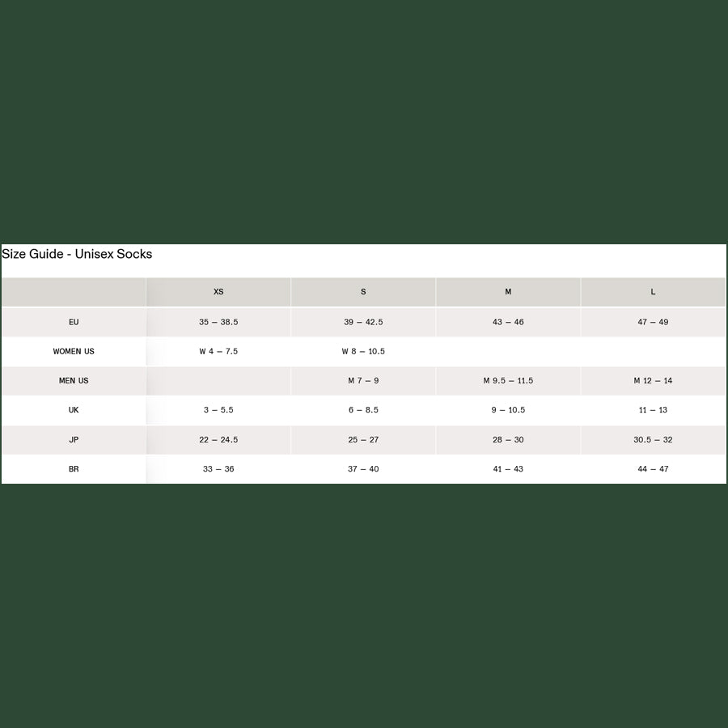Click the BR row label

click(x=74, y=469)
